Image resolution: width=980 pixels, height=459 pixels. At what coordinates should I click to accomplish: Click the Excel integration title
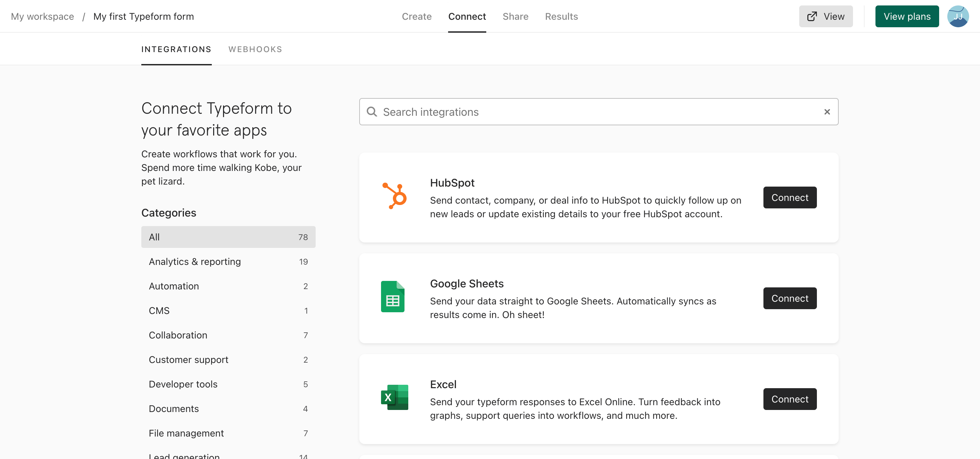[x=443, y=384]
